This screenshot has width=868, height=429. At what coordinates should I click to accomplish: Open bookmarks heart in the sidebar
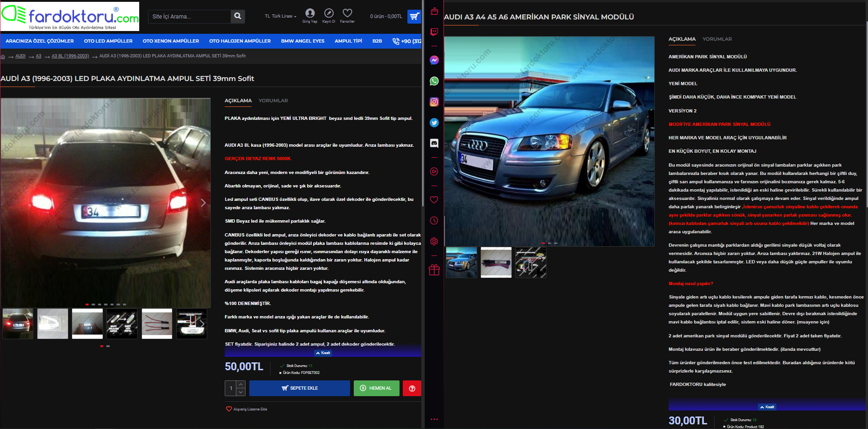coord(434,200)
